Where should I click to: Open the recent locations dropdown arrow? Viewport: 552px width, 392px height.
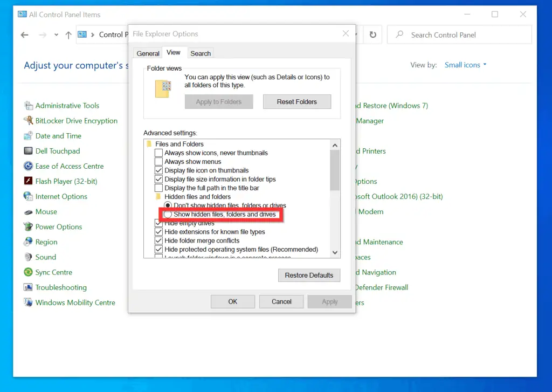coord(56,34)
